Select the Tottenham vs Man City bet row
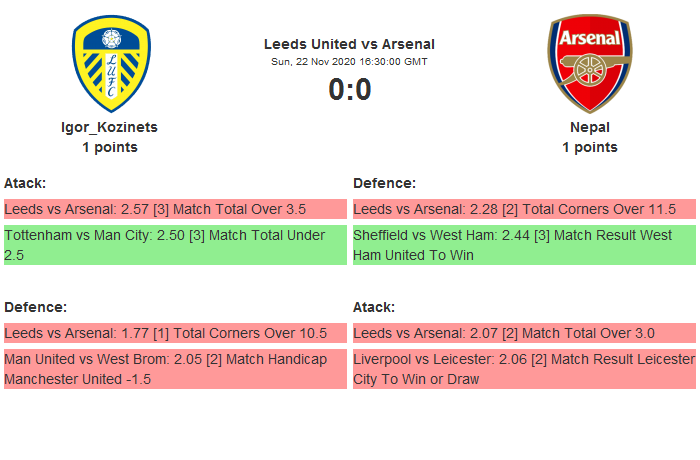 175,245
